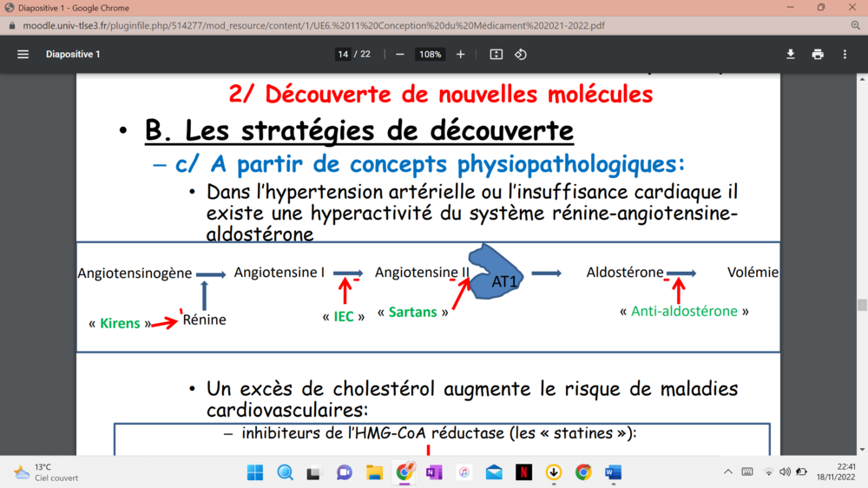
Task: Open the PDF sidebar menu
Action: click(23, 54)
